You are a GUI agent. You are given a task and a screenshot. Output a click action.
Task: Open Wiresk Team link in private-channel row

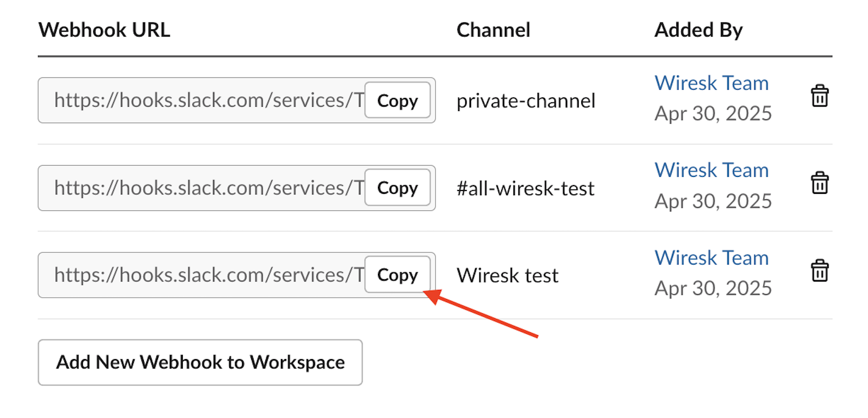click(711, 83)
